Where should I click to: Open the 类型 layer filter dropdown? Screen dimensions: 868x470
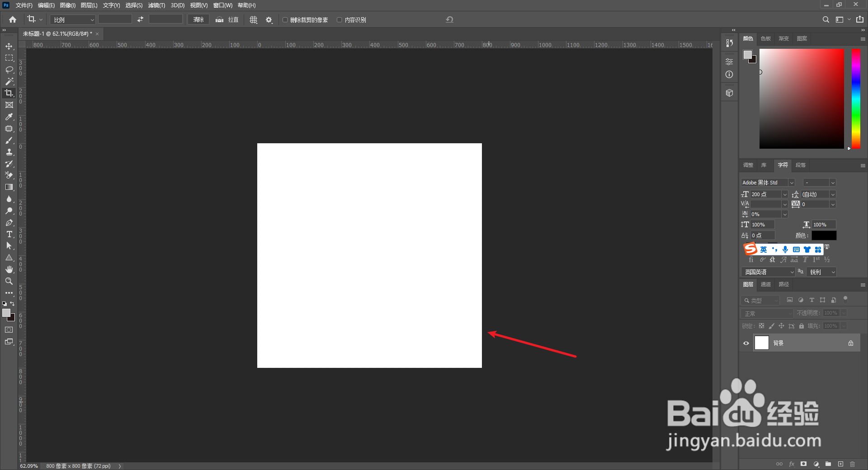[x=760, y=300]
